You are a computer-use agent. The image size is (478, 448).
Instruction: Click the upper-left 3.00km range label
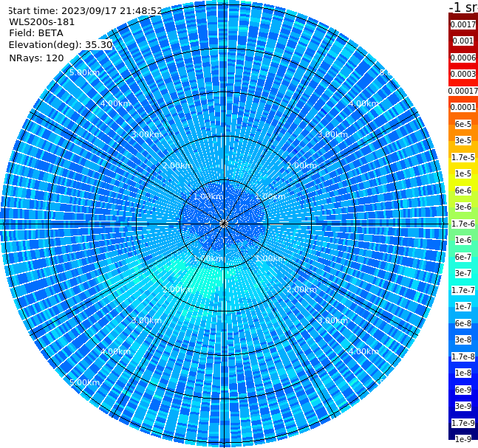[x=146, y=134]
